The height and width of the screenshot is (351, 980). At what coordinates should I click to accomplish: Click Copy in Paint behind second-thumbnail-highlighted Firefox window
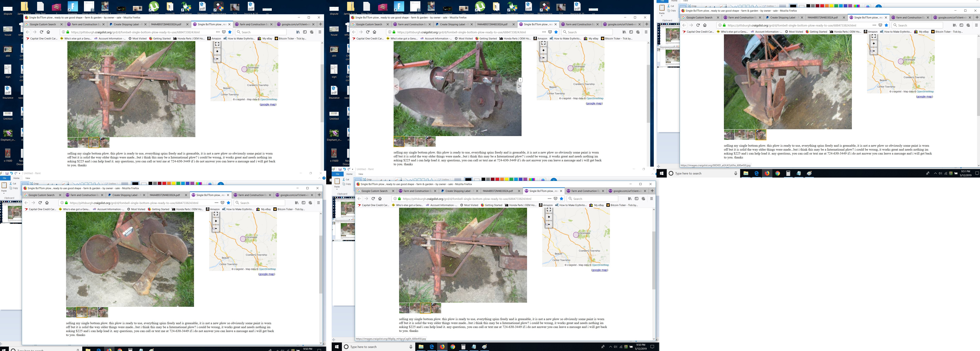(13, 188)
